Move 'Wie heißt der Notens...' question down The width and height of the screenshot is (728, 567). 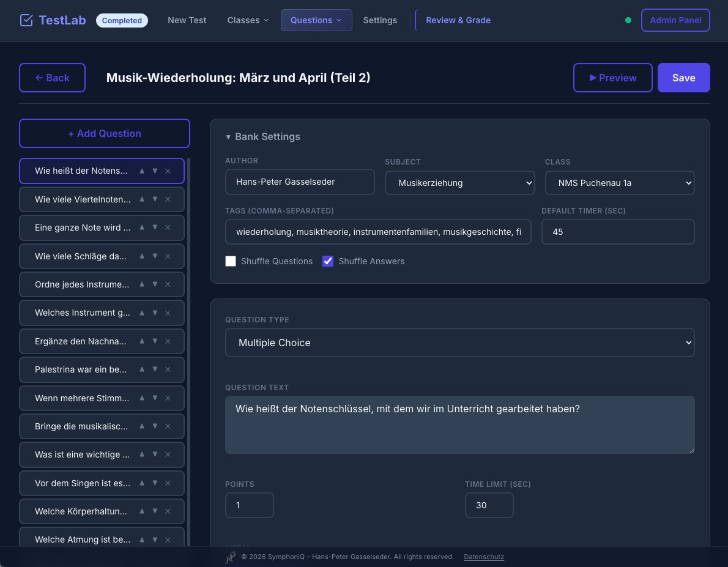[x=155, y=171]
